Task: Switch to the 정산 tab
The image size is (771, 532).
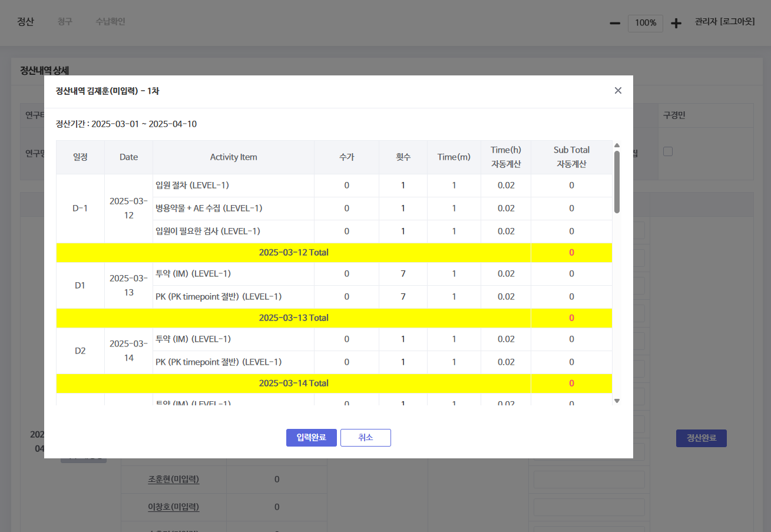Action: pyautogui.click(x=25, y=22)
